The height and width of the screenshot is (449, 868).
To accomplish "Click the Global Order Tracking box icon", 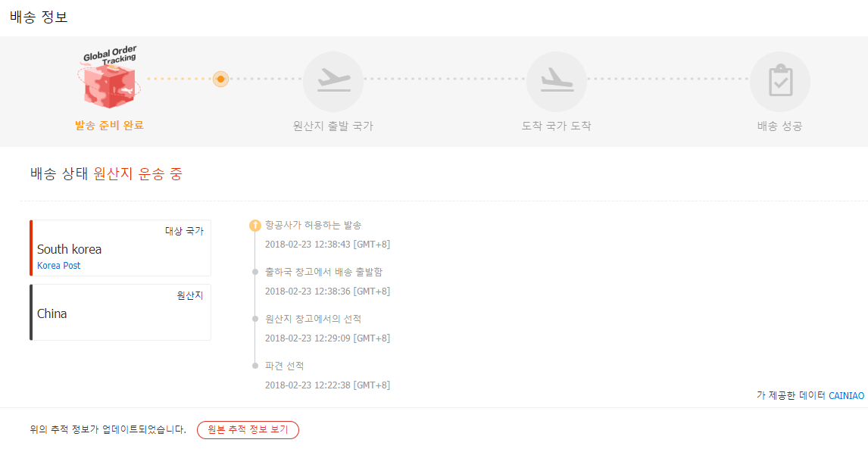I will pyautogui.click(x=109, y=80).
